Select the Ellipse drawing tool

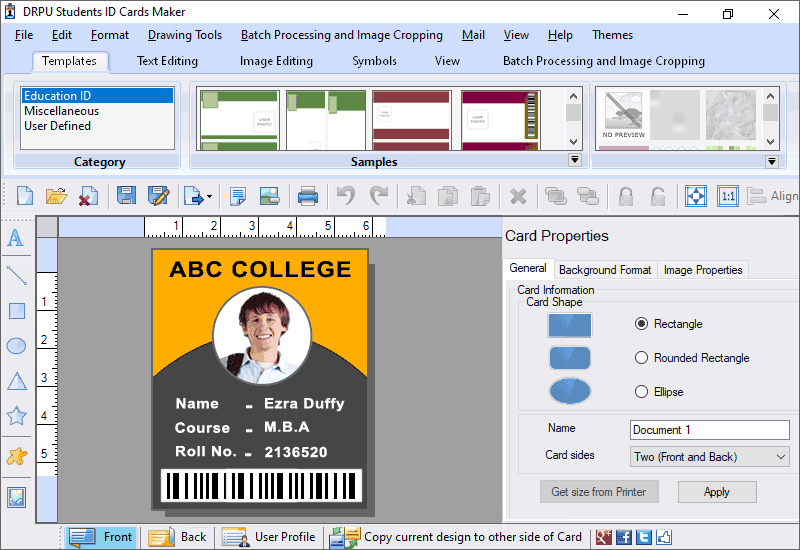(16, 346)
